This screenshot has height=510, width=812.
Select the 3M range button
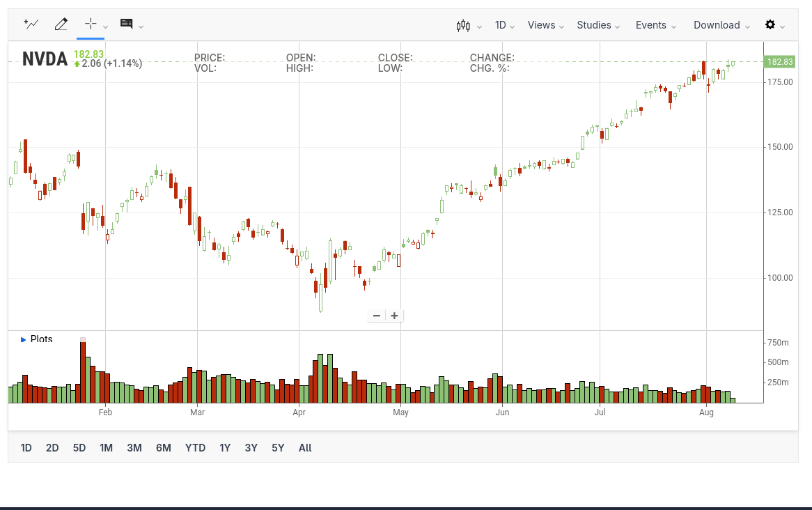tap(134, 448)
